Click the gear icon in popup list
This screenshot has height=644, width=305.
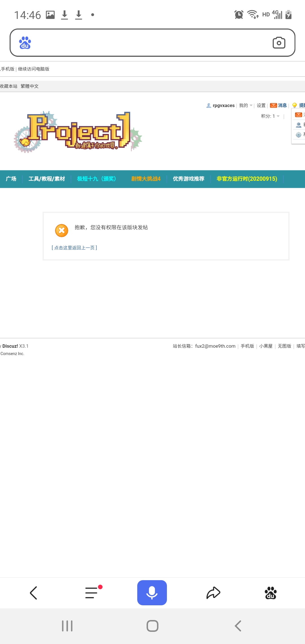pos(299,135)
